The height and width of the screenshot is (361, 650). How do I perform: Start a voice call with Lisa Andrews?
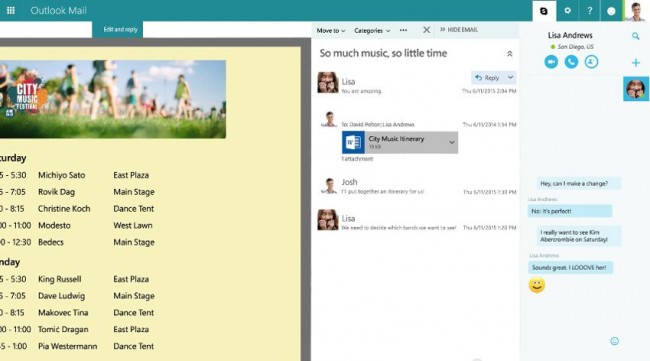coord(571,62)
